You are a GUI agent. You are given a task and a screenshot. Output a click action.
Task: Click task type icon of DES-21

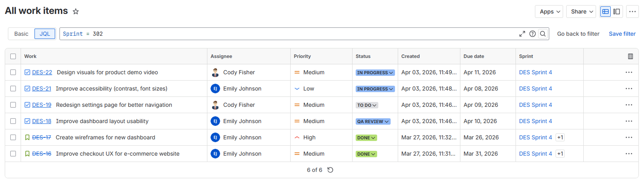tap(27, 89)
